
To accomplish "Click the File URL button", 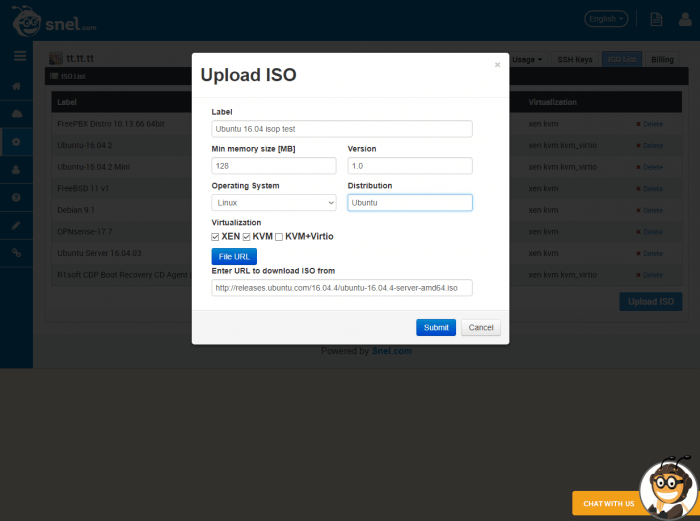I will coord(234,257).
